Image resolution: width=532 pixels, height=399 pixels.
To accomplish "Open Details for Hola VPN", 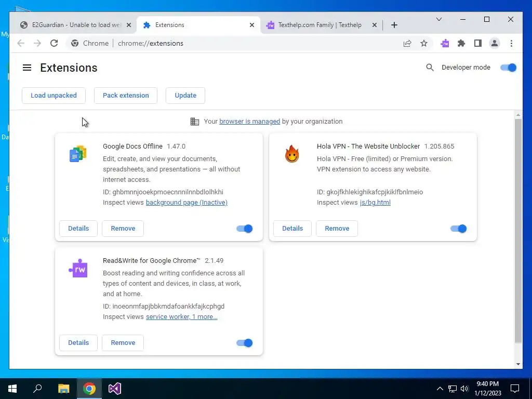I will point(292,229).
